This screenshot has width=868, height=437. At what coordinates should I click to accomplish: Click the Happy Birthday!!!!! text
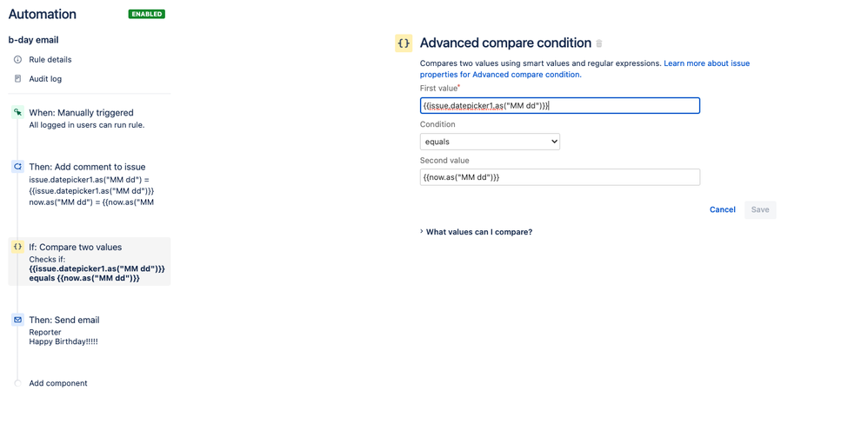pyautogui.click(x=63, y=341)
